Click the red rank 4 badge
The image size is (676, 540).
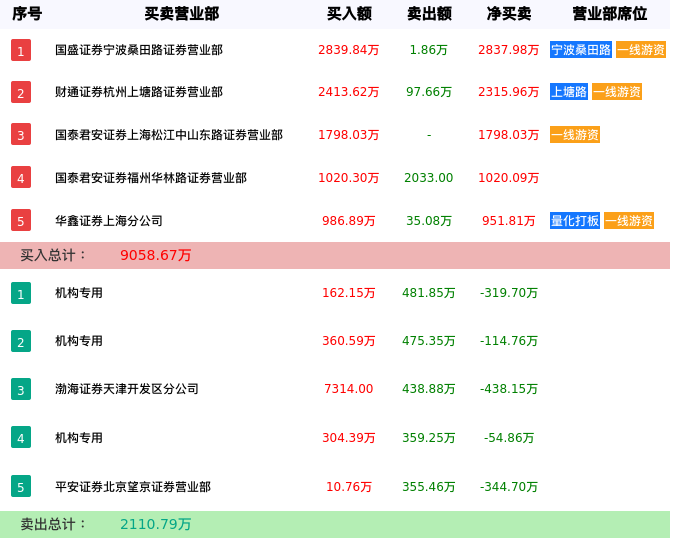click(x=21, y=179)
